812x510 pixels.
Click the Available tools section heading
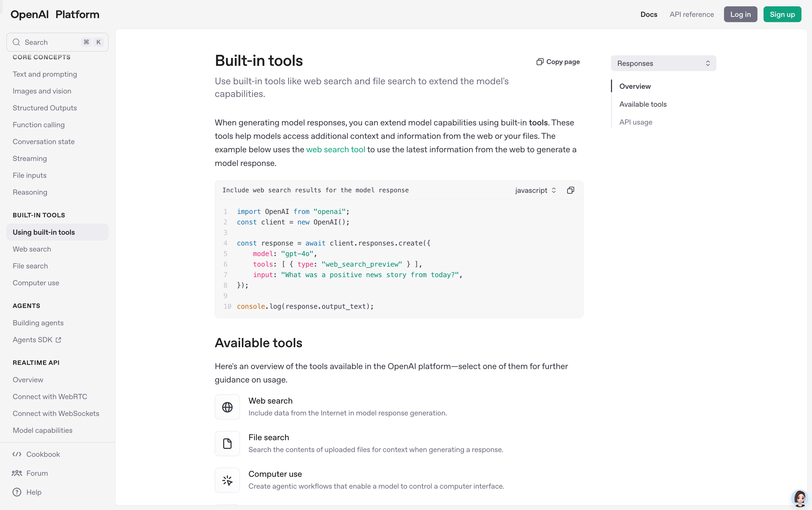tap(259, 342)
